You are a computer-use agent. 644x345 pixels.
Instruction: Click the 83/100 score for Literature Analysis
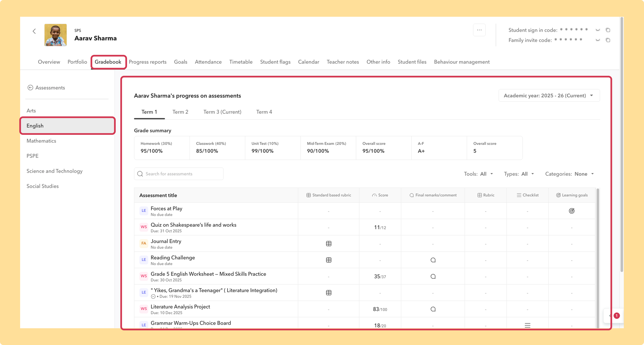380,309
